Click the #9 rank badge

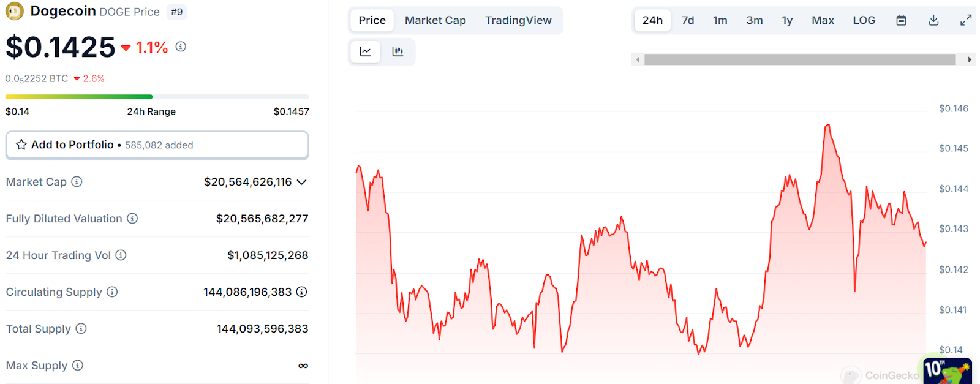coord(176,12)
